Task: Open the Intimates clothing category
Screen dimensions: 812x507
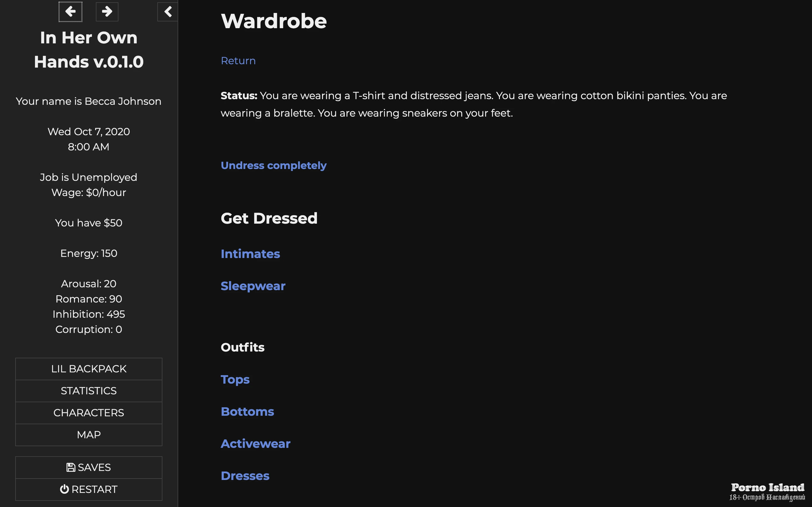Action: (x=250, y=254)
